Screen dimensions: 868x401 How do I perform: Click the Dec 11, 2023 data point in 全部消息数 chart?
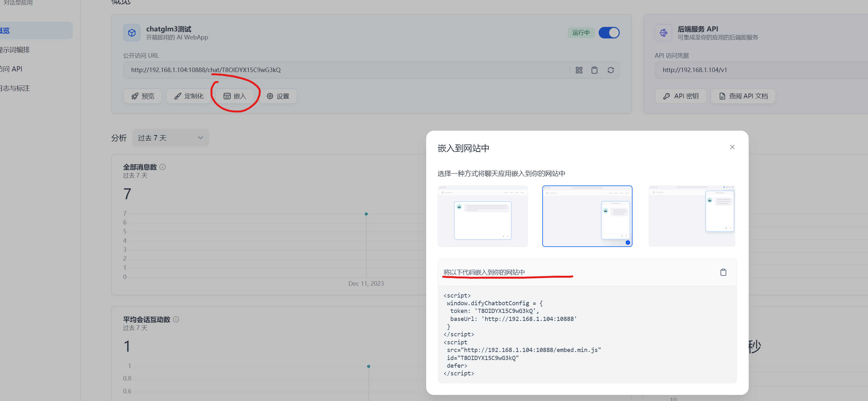(x=366, y=214)
